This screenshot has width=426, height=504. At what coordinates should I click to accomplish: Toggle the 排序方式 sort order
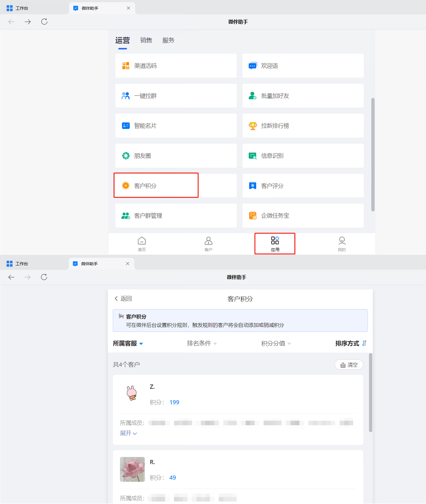coord(351,343)
